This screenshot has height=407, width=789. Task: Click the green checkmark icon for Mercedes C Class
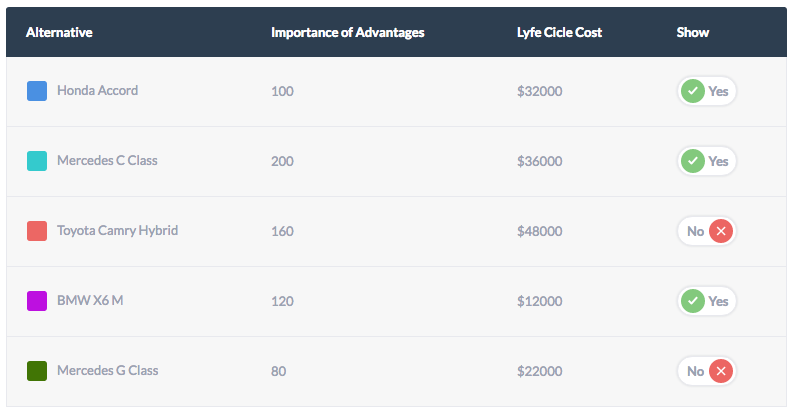pos(692,161)
